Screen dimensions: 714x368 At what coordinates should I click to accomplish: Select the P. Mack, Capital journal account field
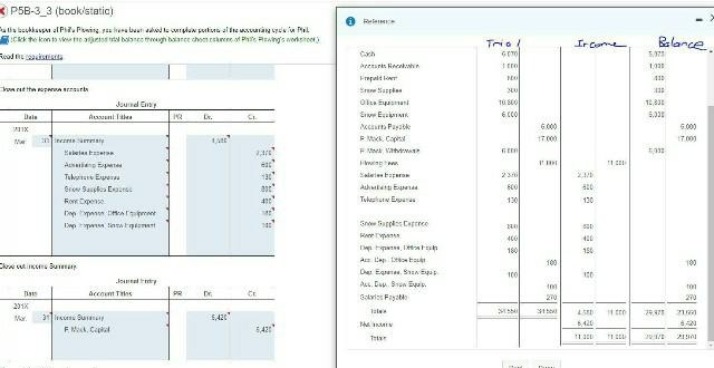click(110, 329)
